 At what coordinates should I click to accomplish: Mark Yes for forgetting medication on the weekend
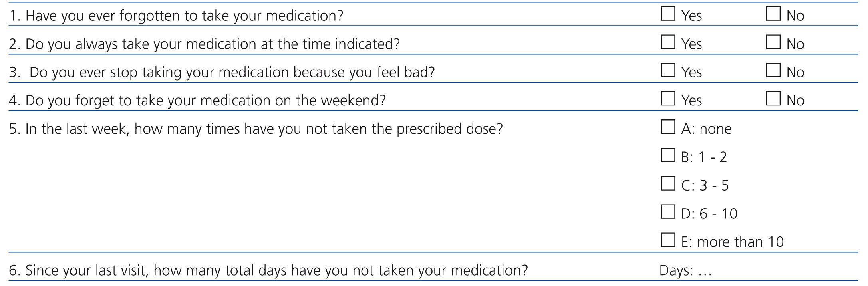tap(667, 98)
